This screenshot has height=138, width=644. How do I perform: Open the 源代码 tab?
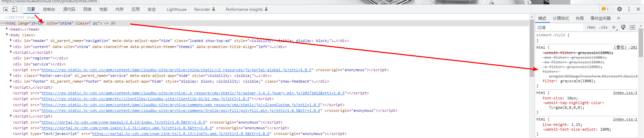tap(69, 9)
